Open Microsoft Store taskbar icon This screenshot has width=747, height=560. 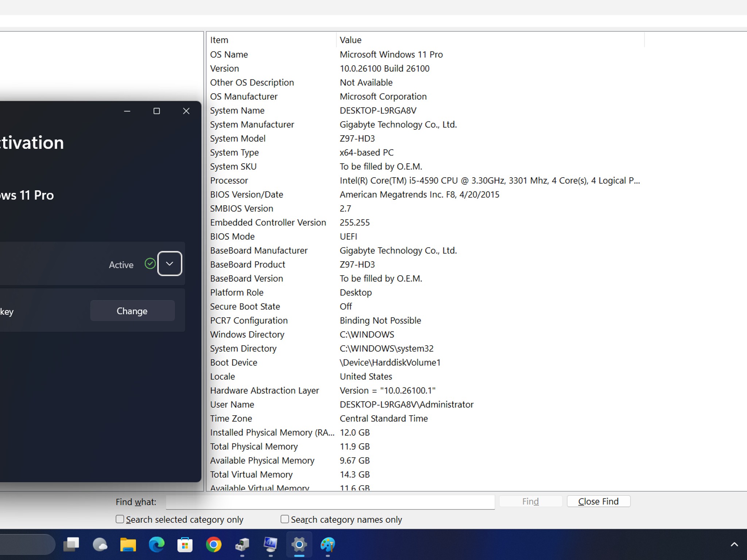point(185,545)
